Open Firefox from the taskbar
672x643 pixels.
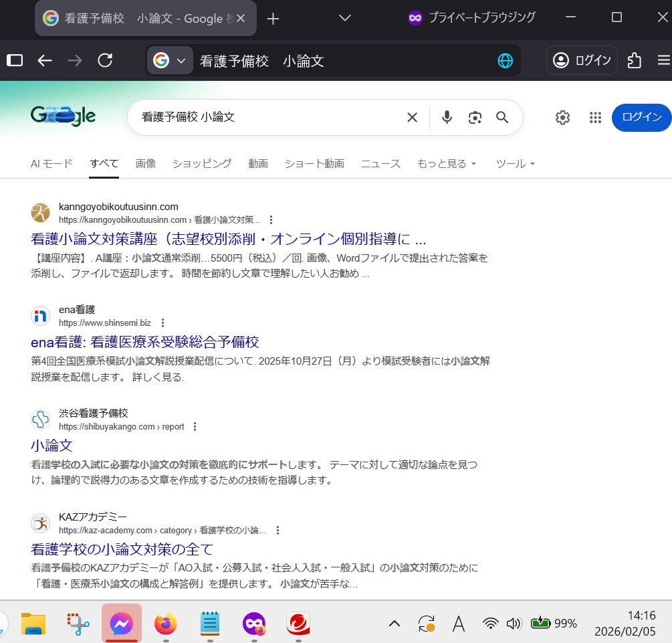point(166,624)
